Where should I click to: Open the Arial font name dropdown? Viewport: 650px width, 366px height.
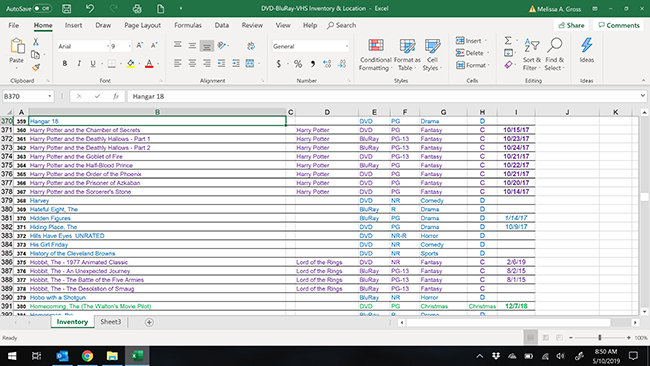point(109,46)
